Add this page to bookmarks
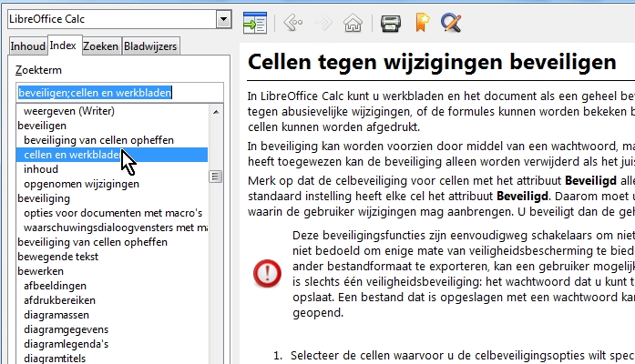 422,22
